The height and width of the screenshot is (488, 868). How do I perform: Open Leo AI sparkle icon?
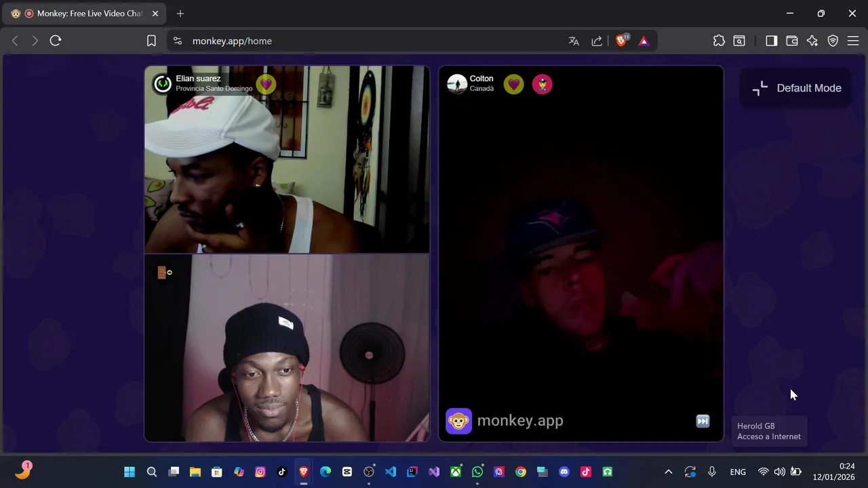tap(812, 41)
